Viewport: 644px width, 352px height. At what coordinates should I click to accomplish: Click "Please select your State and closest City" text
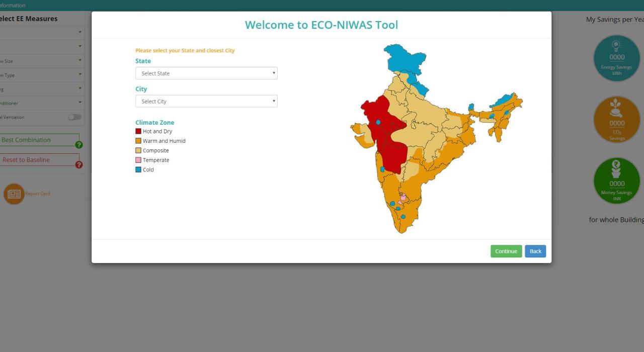tap(185, 50)
